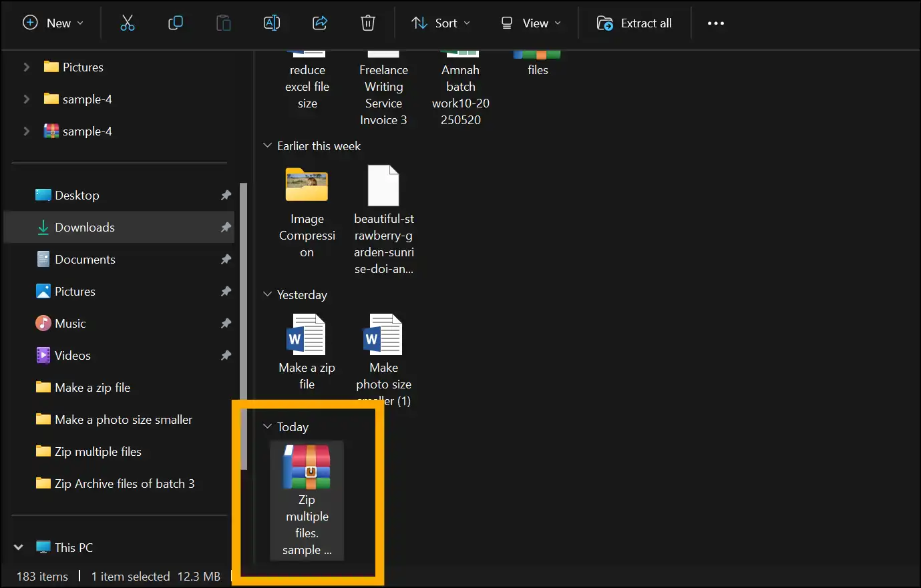The width and height of the screenshot is (921, 588).
Task: Click the pin icon next to Music
Action: click(226, 323)
